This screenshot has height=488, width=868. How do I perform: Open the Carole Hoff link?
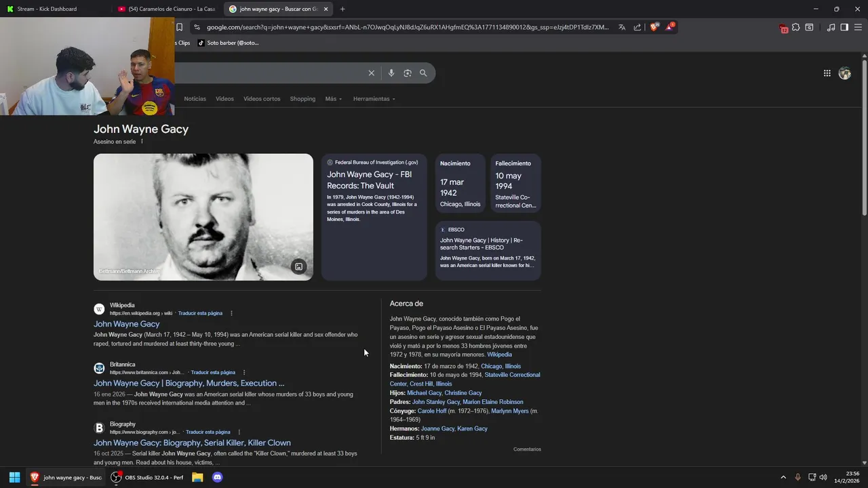tap(432, 411)
